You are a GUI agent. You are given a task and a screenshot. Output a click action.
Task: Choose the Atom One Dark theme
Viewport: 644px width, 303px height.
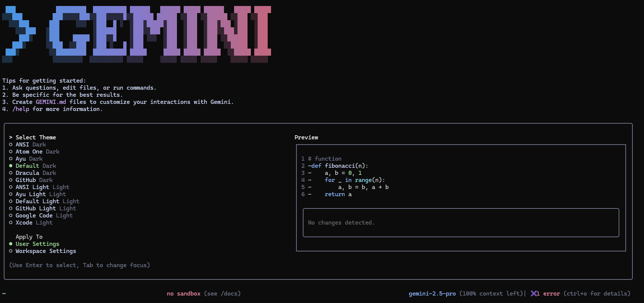tap(37, 152)
